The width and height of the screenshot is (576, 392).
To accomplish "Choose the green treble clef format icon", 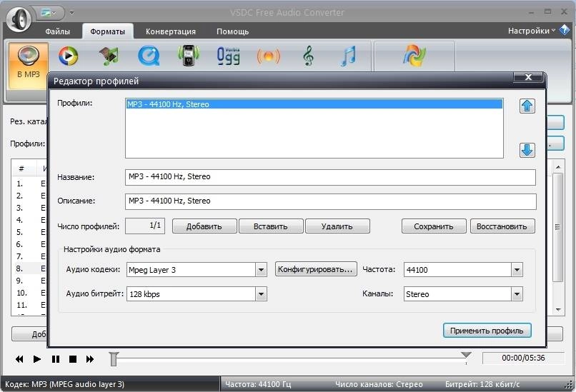I will click(x=309, y=56).
